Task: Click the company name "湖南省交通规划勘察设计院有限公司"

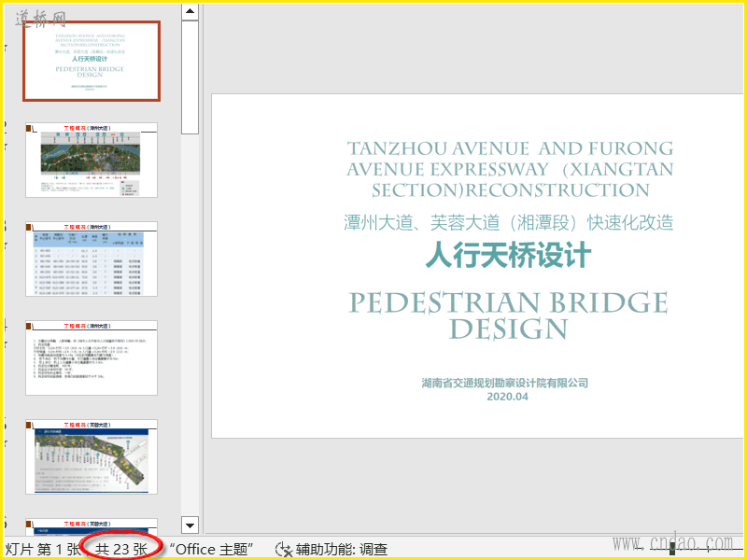Action: [x=505, y=383]
